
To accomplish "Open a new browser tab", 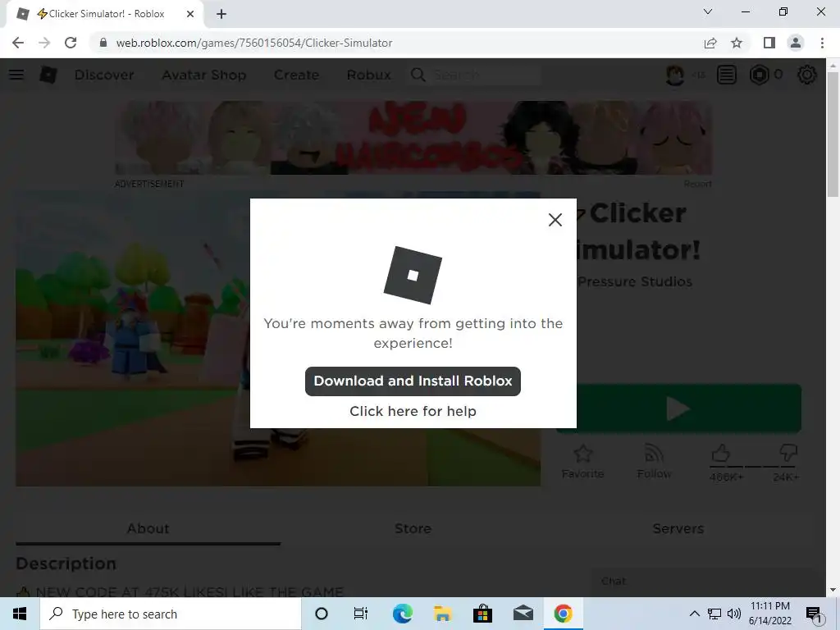I will [221, 14].
